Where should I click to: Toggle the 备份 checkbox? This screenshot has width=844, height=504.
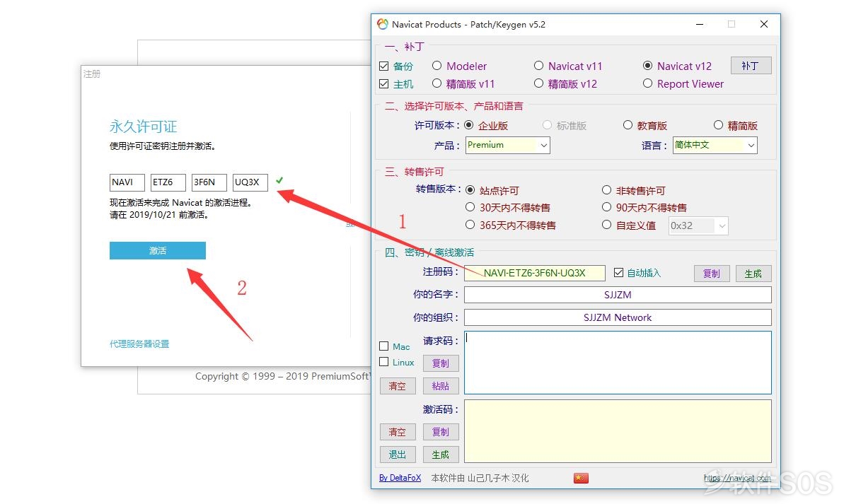click(x=383, y=66)
